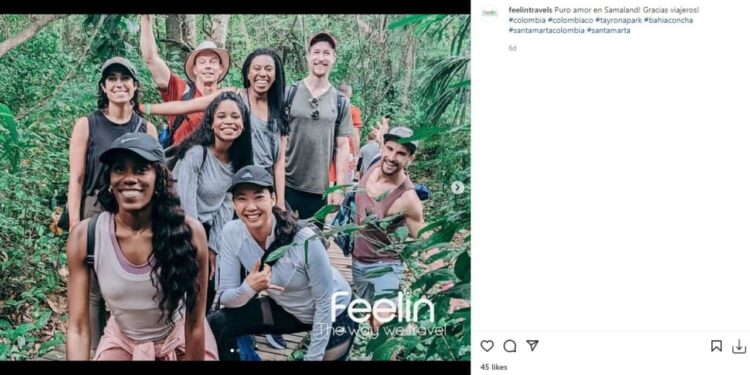This screenshot has width=750, height=375.
Task: Open the 6d post timestamp
Action: point(512,48)
